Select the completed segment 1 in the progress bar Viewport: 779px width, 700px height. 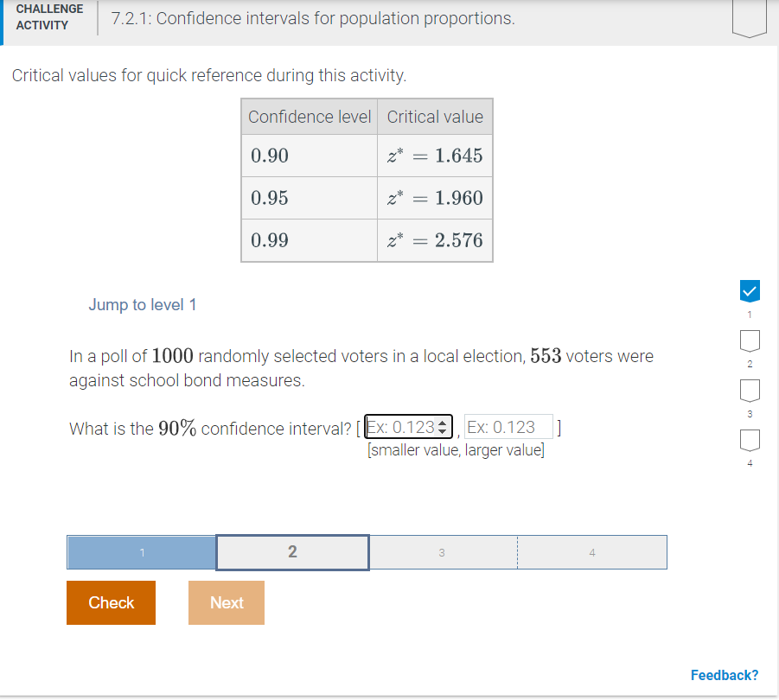coord(141,552)
